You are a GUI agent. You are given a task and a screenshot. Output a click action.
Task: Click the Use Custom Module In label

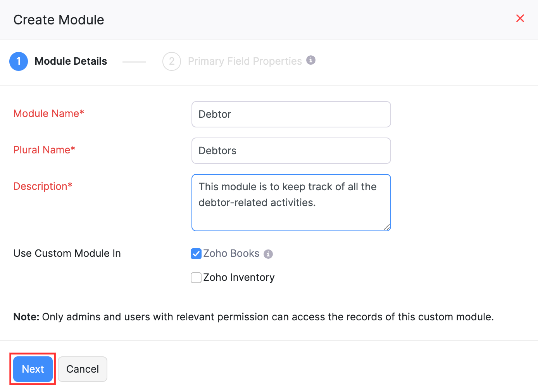(x=67, y=253)
